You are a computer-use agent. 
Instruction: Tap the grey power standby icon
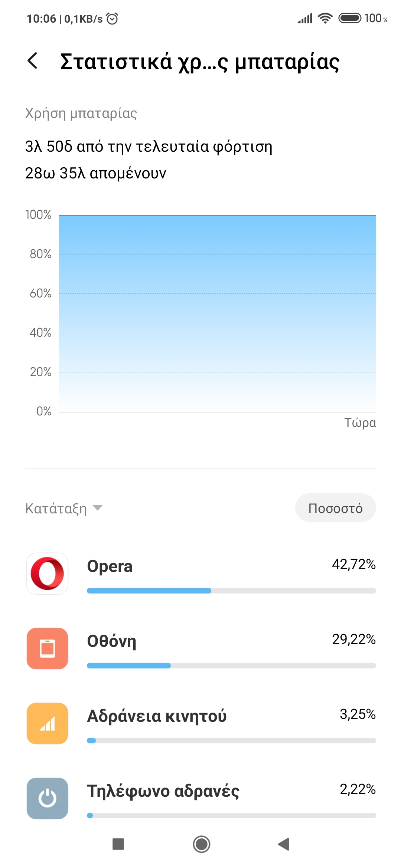coord(47,798)
